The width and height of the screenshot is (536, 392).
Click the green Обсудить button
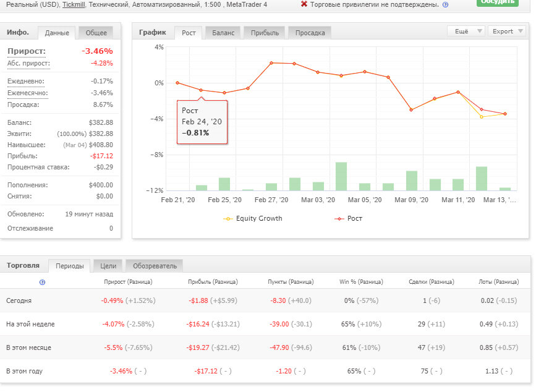pyautogui.click(x=498, y=2)
